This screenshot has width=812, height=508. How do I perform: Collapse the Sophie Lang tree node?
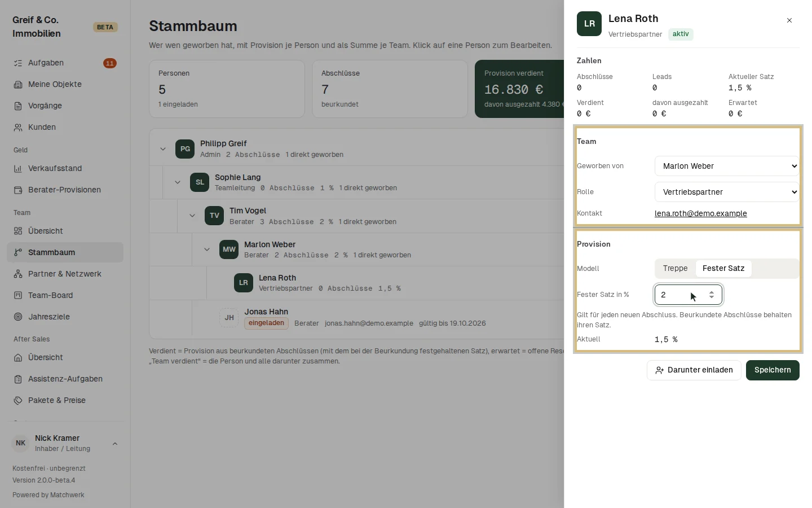(178, 182)
